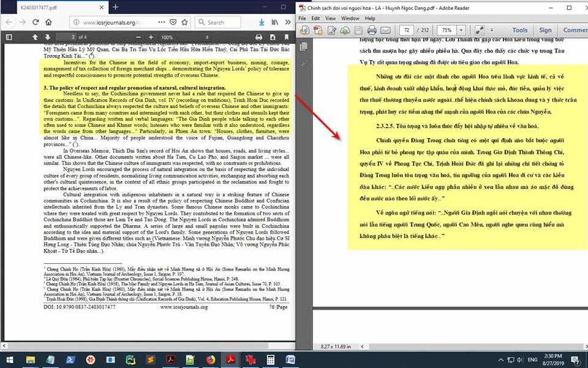The height and width of the screenshot is (368, 588).
Task: Open the 100% zoom dropdown in Firefox PDF viewer
Action: pos(184,37)
